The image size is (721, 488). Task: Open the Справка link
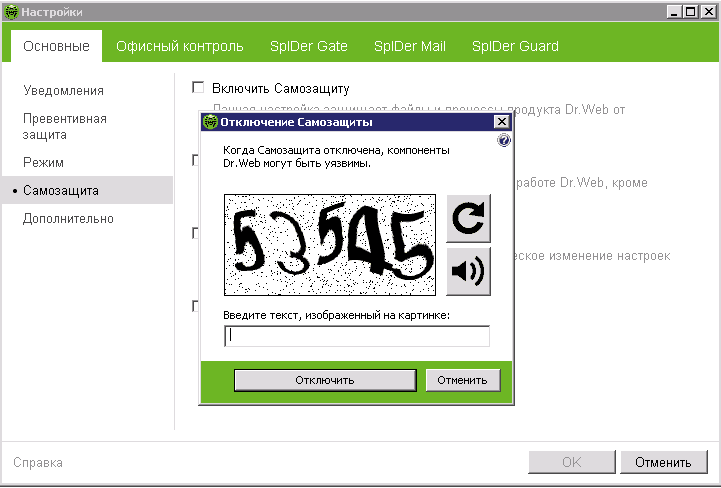[x=38, y=463]
